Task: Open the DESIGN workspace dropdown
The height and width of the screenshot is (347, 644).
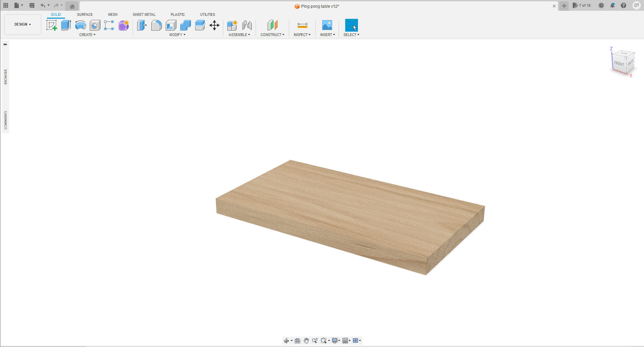Action: [22, 24]
